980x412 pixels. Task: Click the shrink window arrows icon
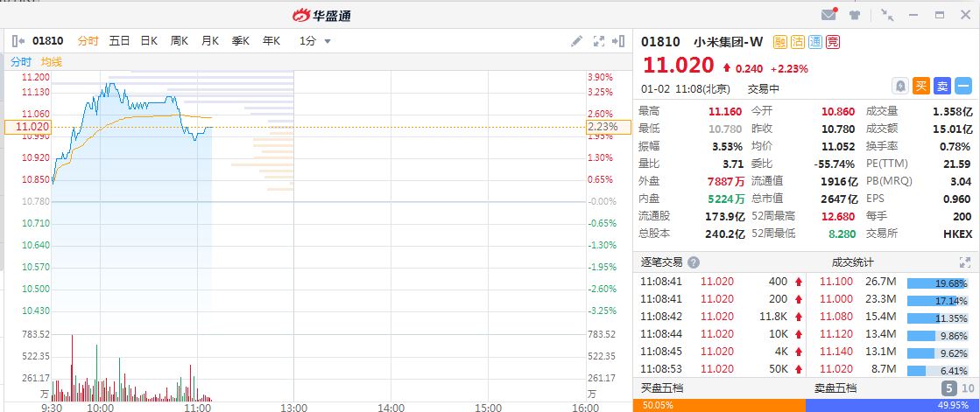pyautogui.click(x=888, y=15)
